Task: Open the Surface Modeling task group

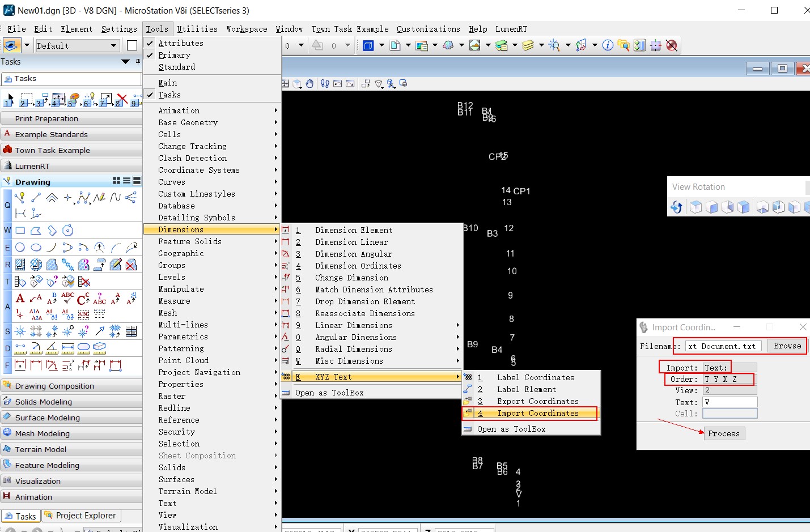Action: click(x=71, y=418)
